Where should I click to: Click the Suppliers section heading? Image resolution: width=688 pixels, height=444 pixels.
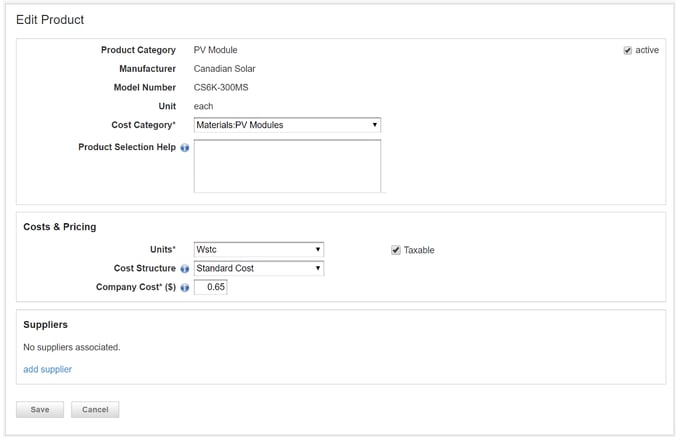45,325
